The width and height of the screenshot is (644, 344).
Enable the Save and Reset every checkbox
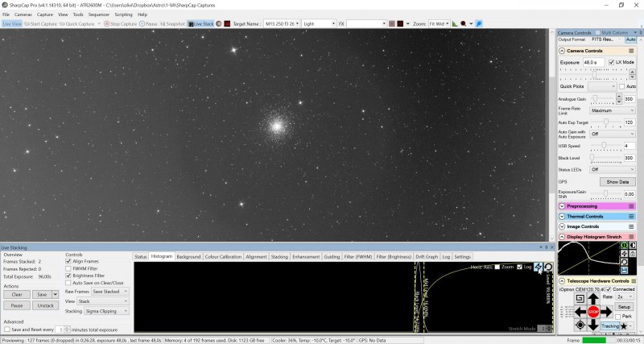(x=7, y=329)
